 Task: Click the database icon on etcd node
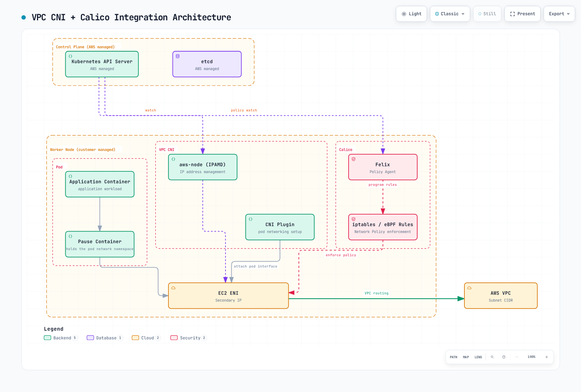click(178, 56)
